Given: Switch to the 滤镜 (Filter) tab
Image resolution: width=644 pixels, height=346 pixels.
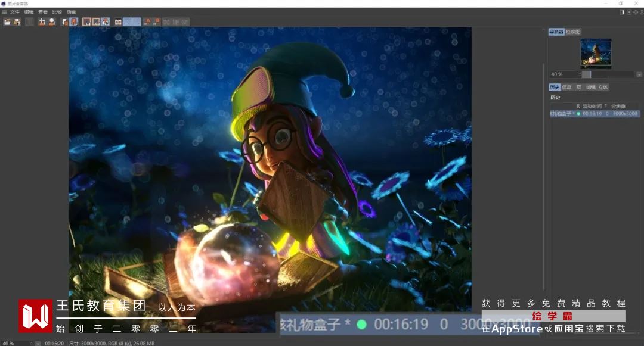Looking at the screenshot, I should click(590, 88).
